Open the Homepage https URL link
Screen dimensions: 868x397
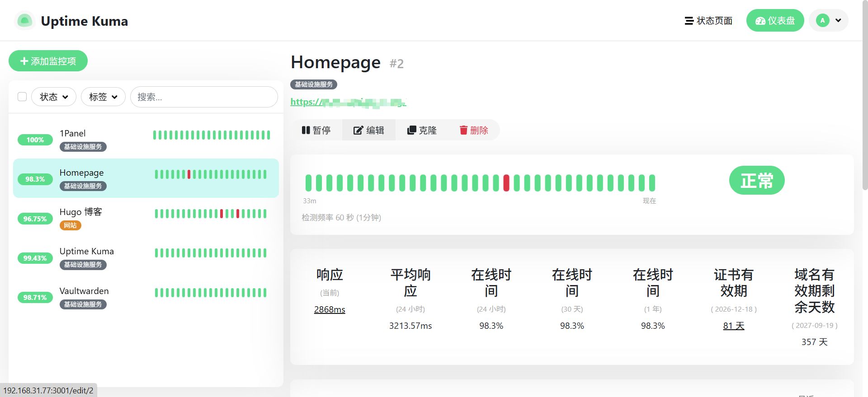click(349, 102)
